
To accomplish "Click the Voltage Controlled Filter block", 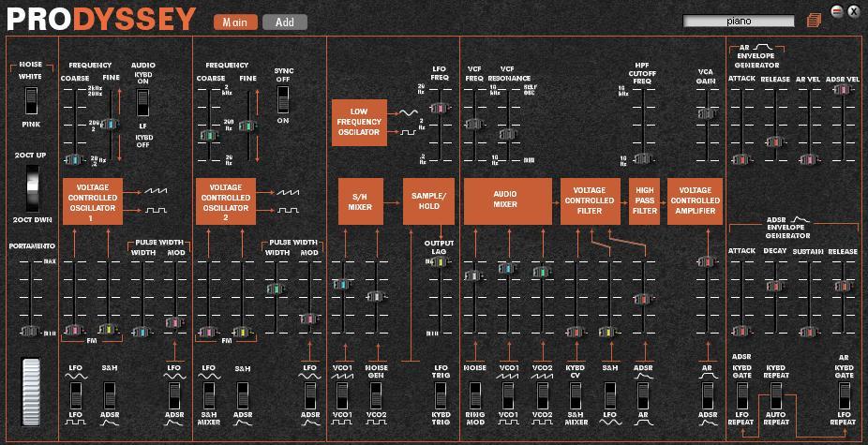I will click(x=591, y=201).
